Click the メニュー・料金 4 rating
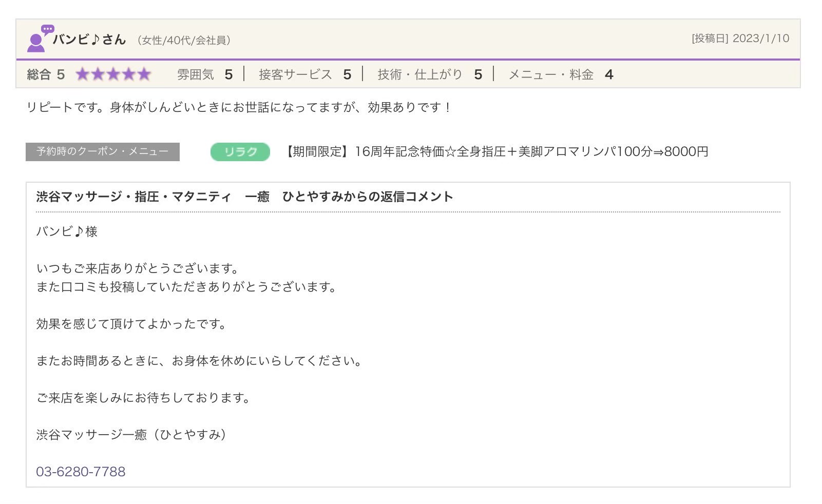The height and width of the screenshot is (504, 822). [561, 75]
